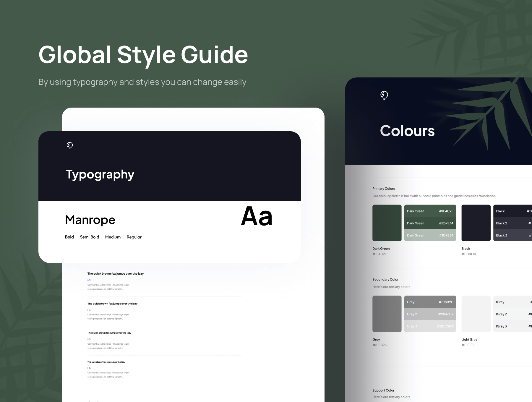Select the Semi Bold font weight
The width and height of the screenshot is (532, 402).
pos(89,237)
